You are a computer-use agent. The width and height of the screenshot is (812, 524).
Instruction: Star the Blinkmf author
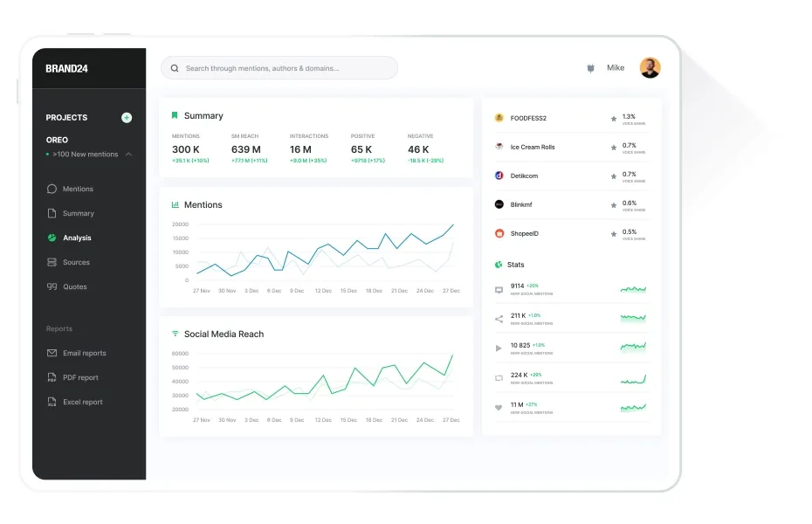614,205
